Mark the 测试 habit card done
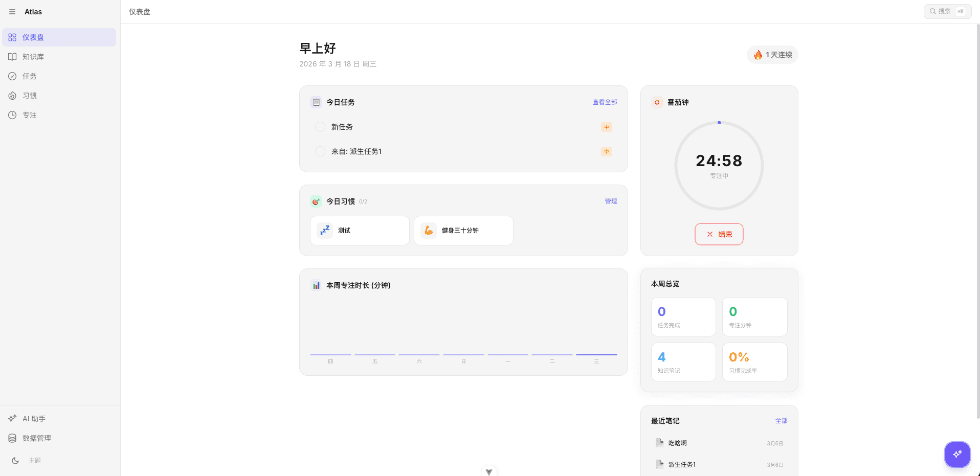Screen dimensions: 980x476 point(360,231)
